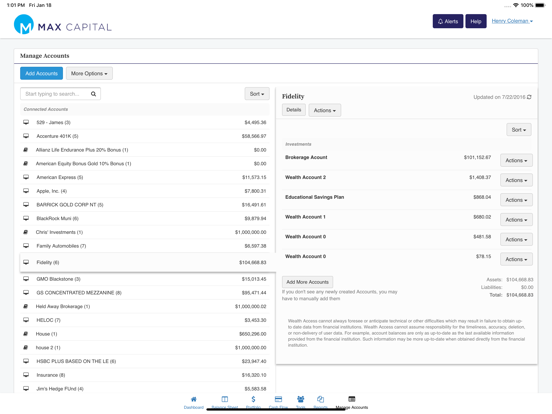The width and height of the screenshot is (552, 414).
Task: Open Actions dropdown for Wealth Account 1
Action: coord(516,220)
